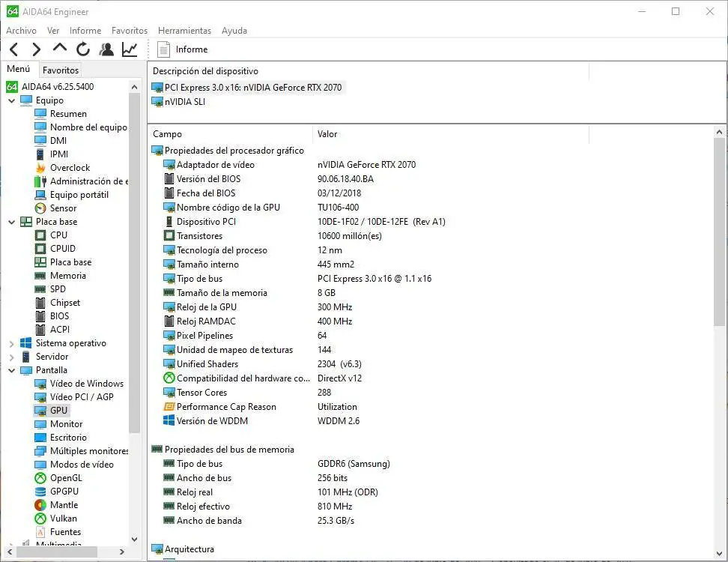Select the Overclock flame icon in the tree
The height and width of the screenshot is (562, 728).
click(x=40, y=168)
